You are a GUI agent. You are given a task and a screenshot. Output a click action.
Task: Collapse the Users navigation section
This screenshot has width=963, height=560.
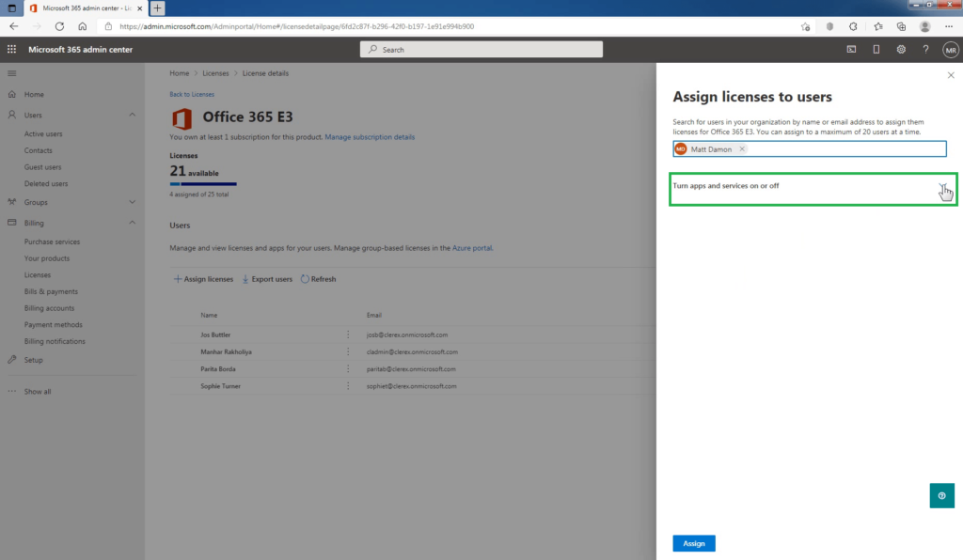point(132,116)
